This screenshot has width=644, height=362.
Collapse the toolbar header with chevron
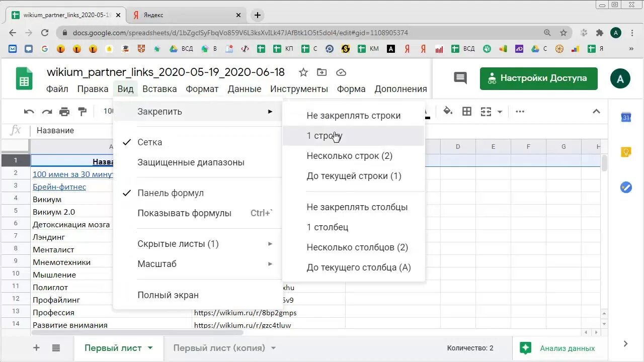(x=596, y=111)
